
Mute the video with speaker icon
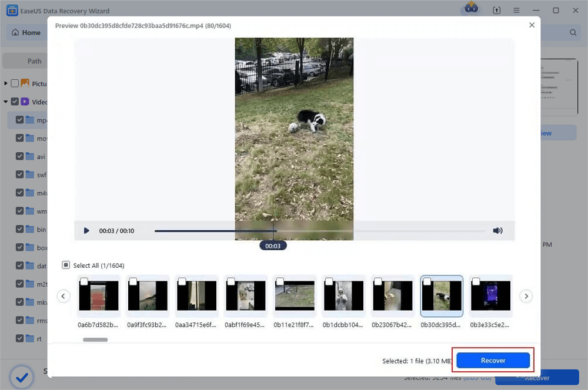click(497, 230)
